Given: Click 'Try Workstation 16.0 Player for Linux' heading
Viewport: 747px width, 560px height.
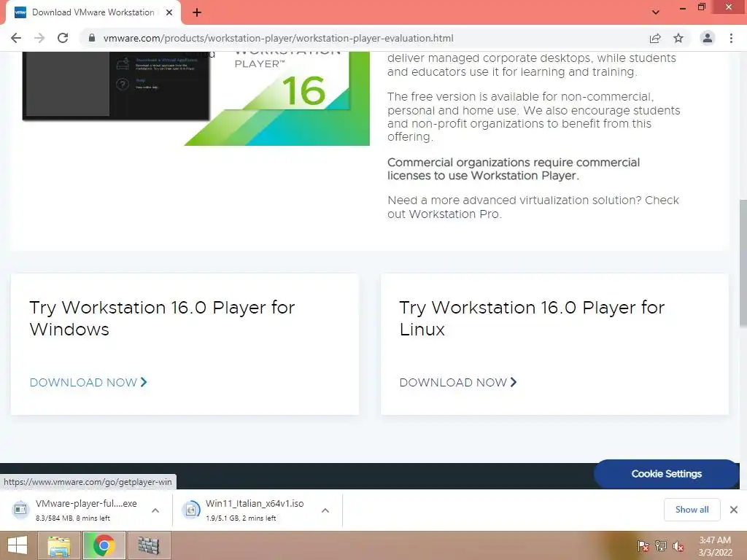Looking at the screenshot, I should point(532,319).
